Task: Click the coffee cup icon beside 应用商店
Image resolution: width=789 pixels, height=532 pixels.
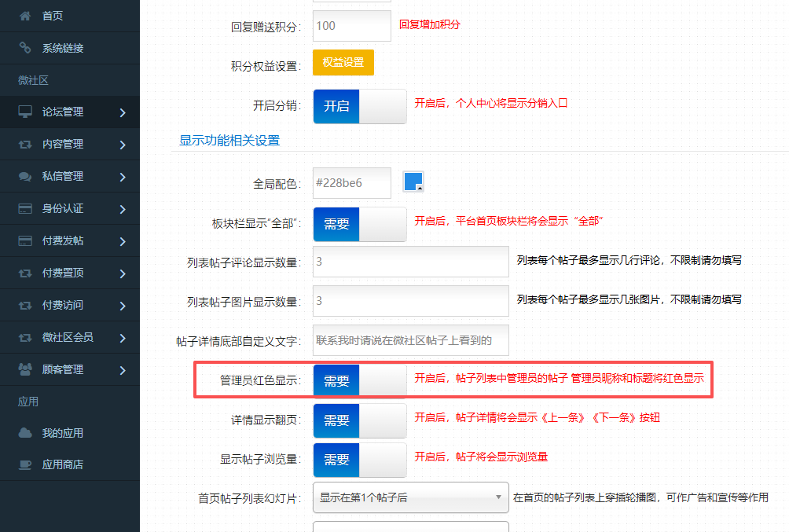Action: [x=25, y=465]
